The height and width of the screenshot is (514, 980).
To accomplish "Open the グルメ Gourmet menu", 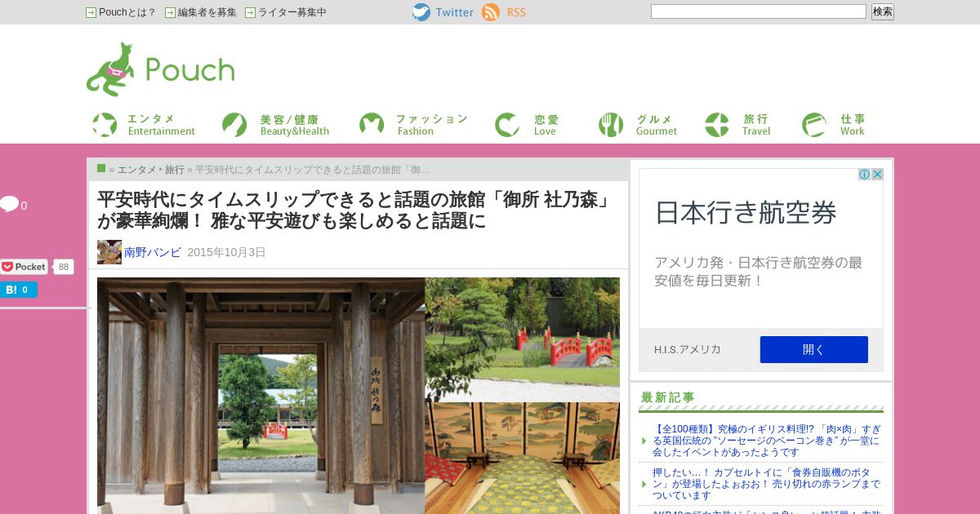I will [x=638, y=125].
